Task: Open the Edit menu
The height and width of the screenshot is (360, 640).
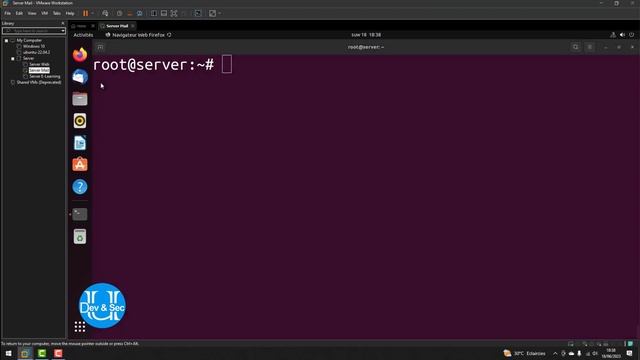Action: tap(19, 13)
